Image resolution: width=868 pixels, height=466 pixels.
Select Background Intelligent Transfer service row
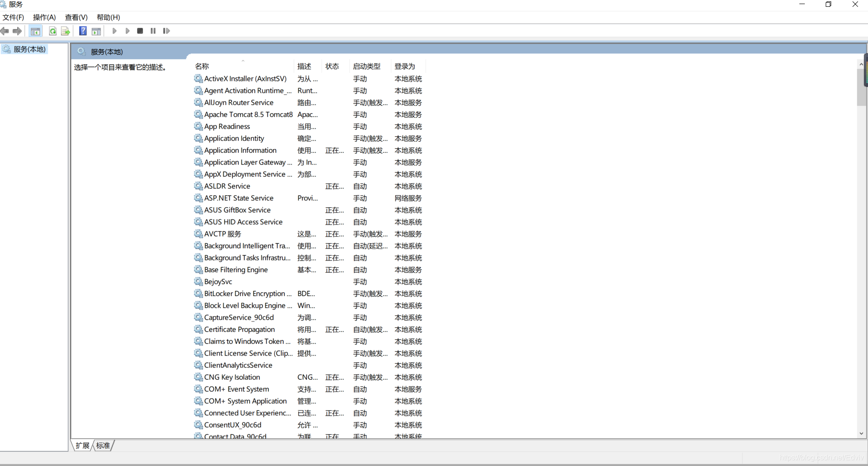click(x=309, y=246)
